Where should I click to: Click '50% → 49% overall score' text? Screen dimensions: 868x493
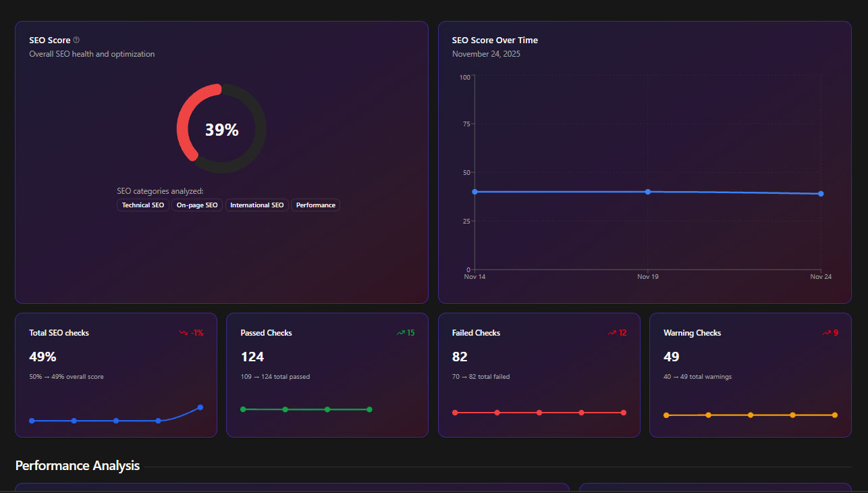[67, 377]
